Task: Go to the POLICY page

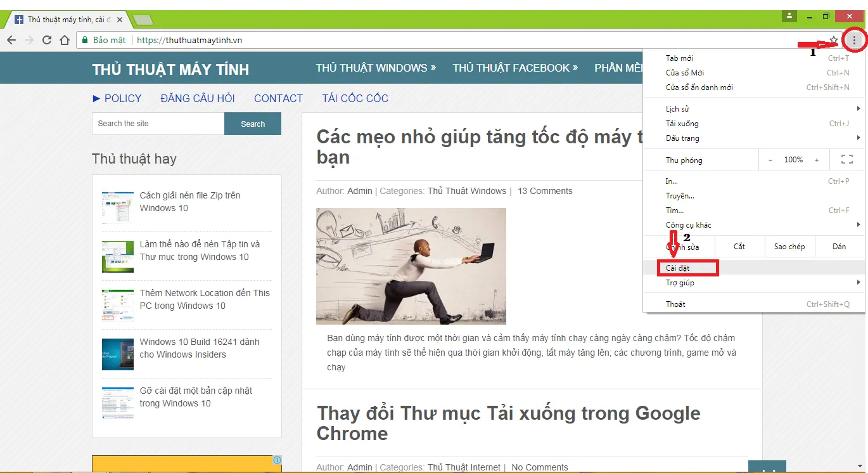Action: pyautogui.click(x=117, y=98)
